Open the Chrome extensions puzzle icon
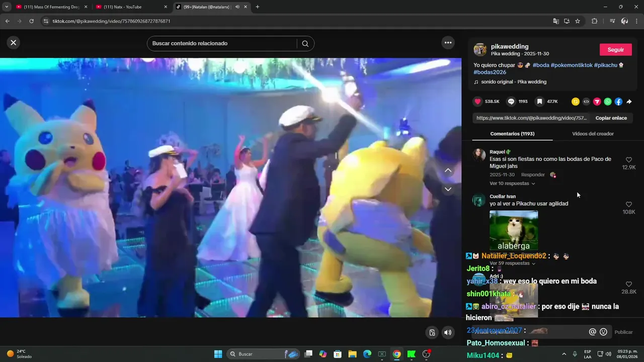Screen dimensions: 644x362 tap(594, 21)
